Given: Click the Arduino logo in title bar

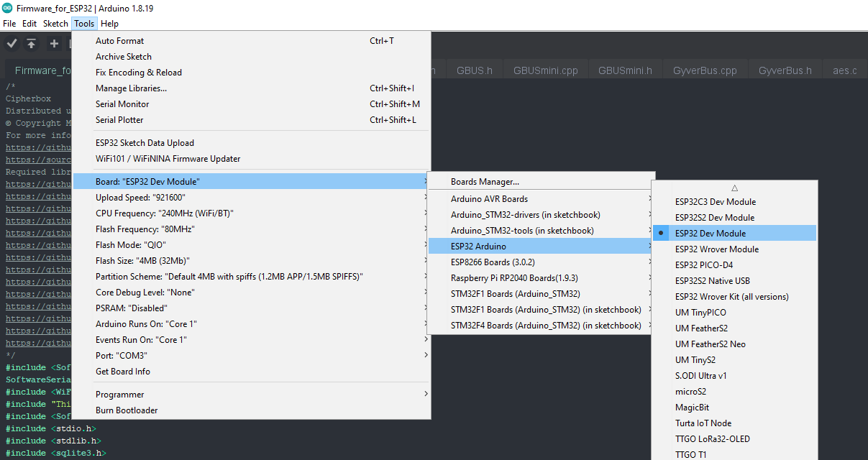Looking at the screenshot, I should [x=6, y=8].
